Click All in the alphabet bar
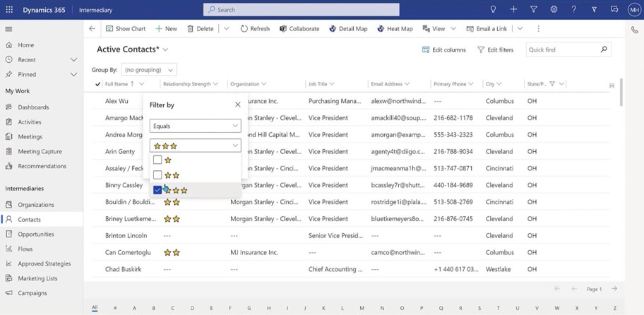The height and width of the screenshot is (315, 644). click(x=95, y=308)
